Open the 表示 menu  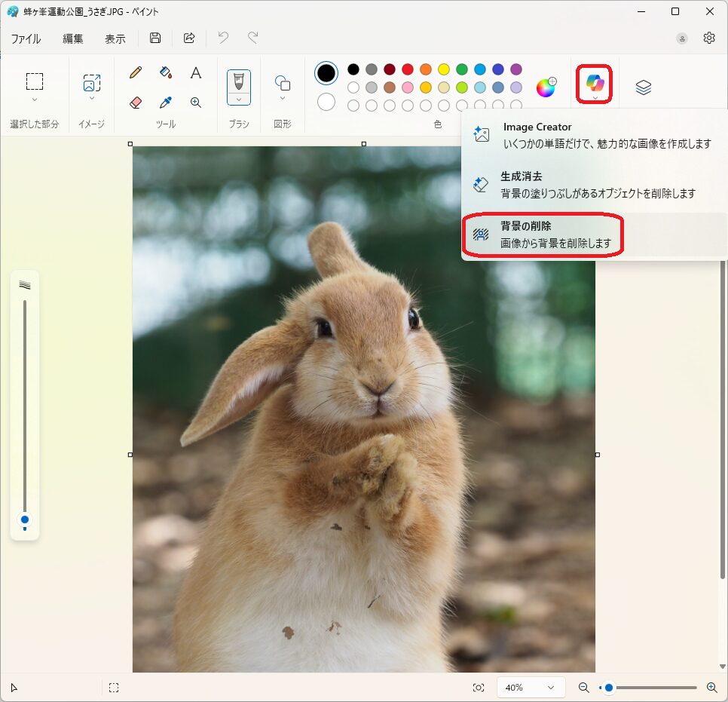click(x=115, y=38)
